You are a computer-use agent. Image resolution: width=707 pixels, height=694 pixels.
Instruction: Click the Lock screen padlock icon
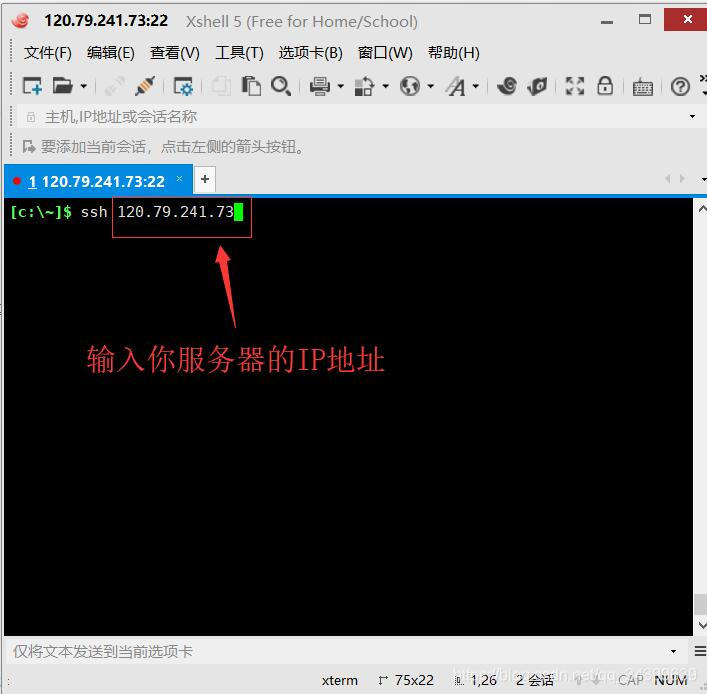click(x=605, y=85)
